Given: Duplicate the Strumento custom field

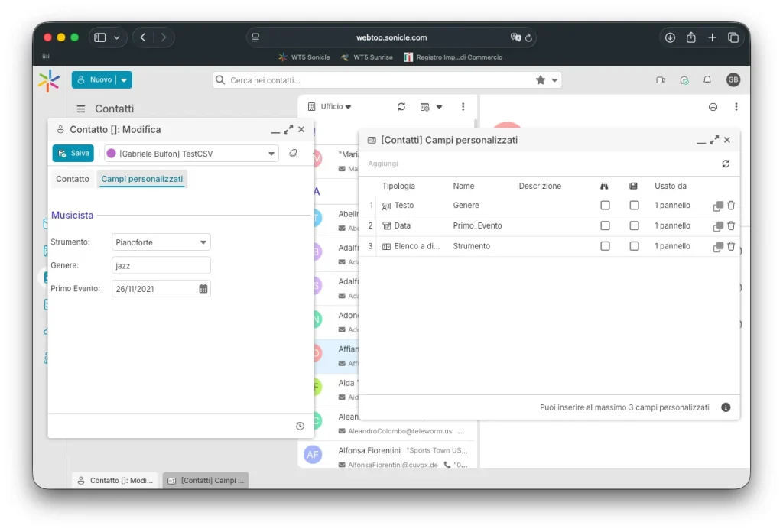Looking at the screenshot, I should [x=717, y=247].
